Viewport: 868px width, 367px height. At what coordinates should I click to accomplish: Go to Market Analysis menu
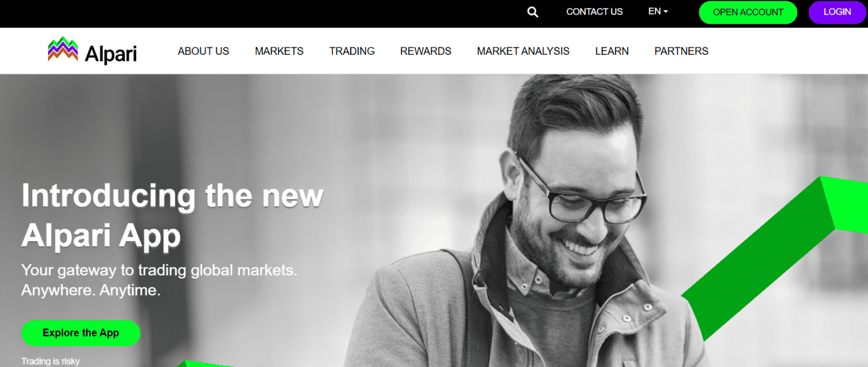[523, 51]
